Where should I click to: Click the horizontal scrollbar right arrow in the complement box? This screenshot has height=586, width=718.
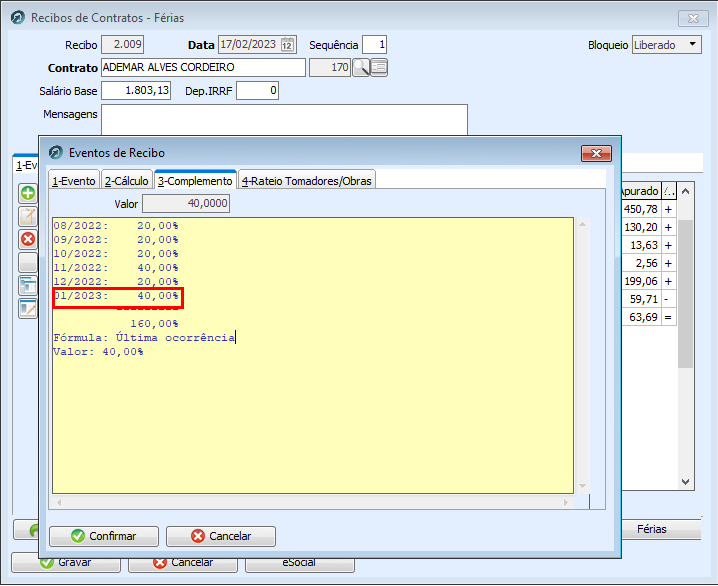[x=566, y=502]
